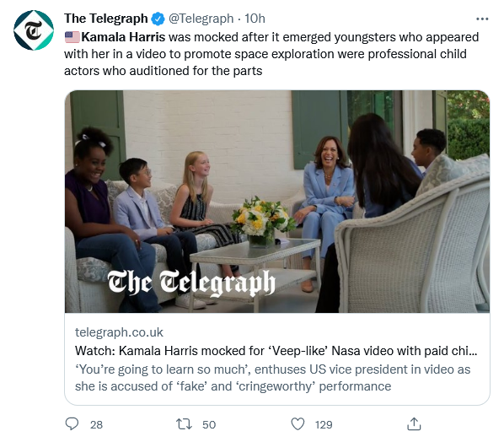Click the article description about cringeworthy performance
This screenshot has height=442, width=504.
pos(272,378)
